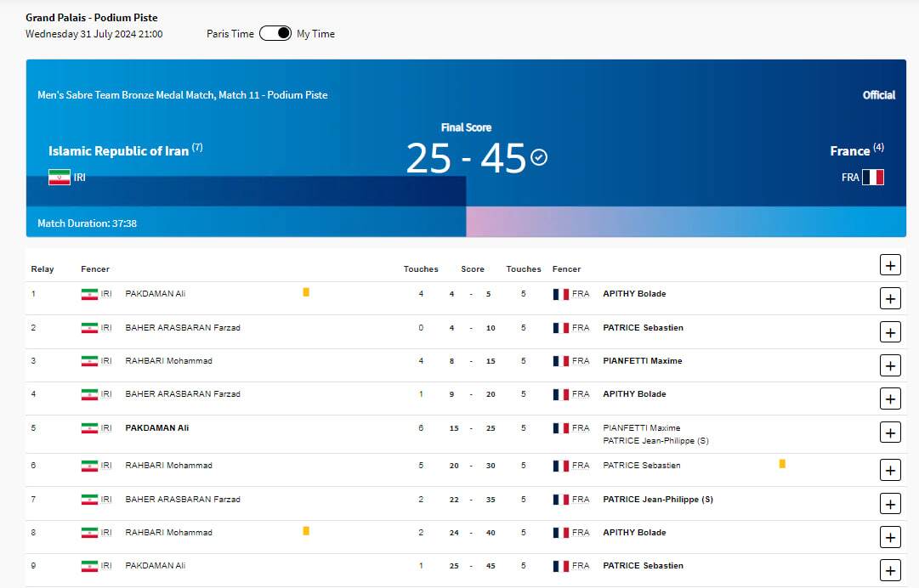Click France flag in score header
This screenshot has height=588, width=919.
pos(873,178)
